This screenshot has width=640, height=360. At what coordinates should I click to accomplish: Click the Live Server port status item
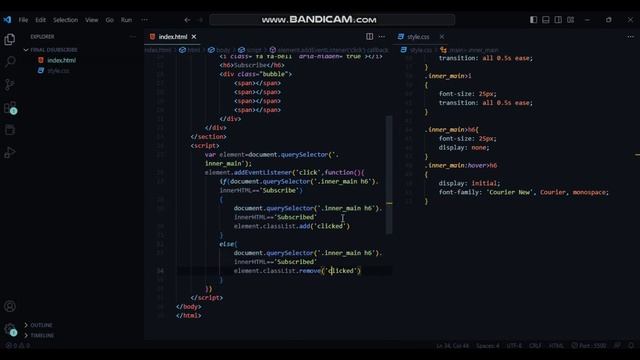[x=589, y=346]
